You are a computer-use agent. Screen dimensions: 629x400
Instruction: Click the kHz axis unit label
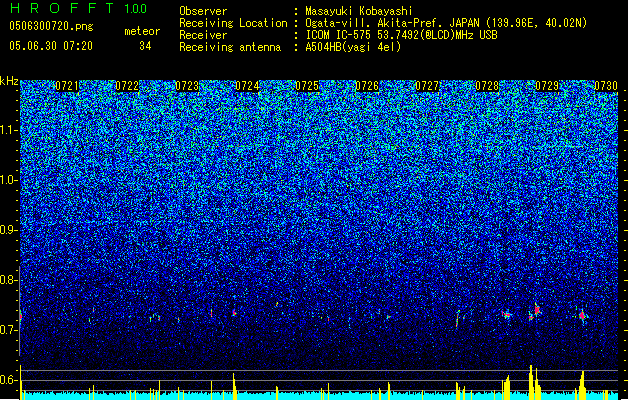pos(9,81)
